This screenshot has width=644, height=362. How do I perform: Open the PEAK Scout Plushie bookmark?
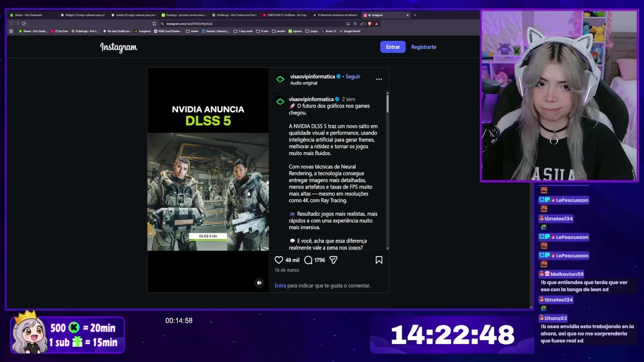pos(168,31)
